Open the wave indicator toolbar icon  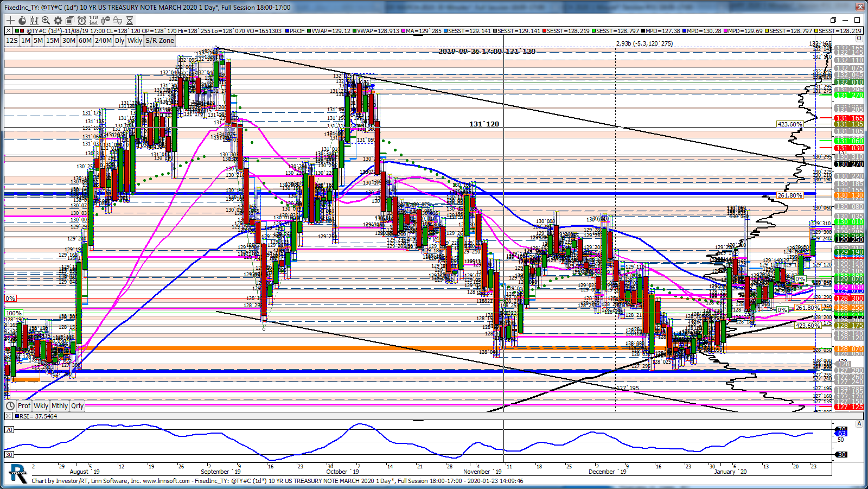118,21
